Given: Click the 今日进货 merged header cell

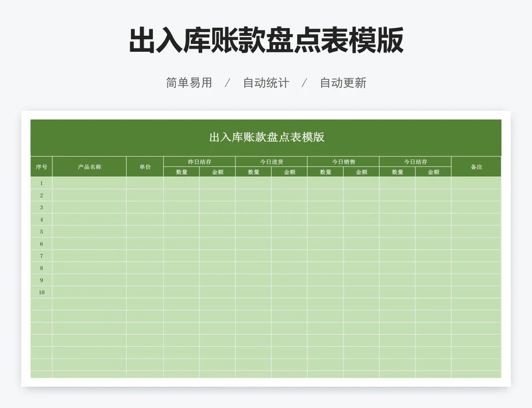Looking at the screenshot, I should click(x=271, y=162).
